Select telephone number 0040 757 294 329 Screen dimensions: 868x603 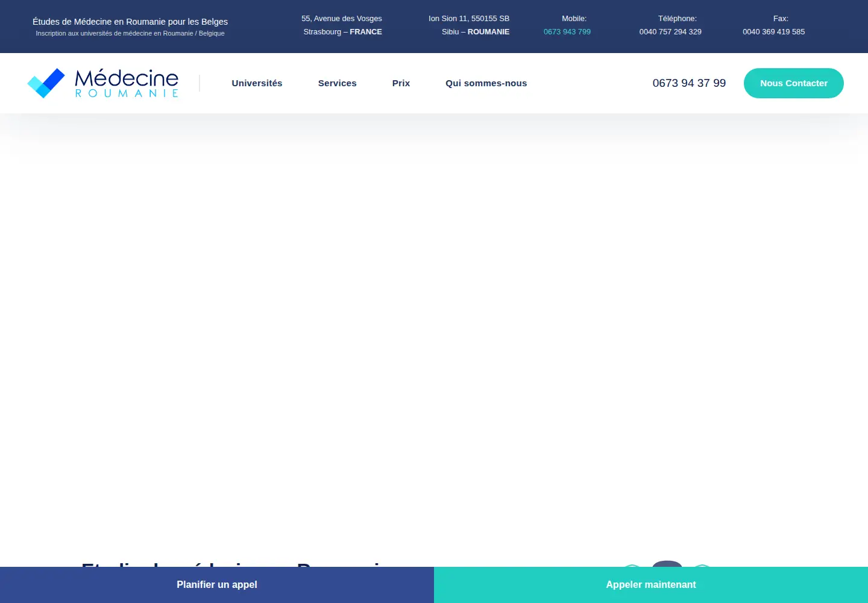tap(670, 32)
